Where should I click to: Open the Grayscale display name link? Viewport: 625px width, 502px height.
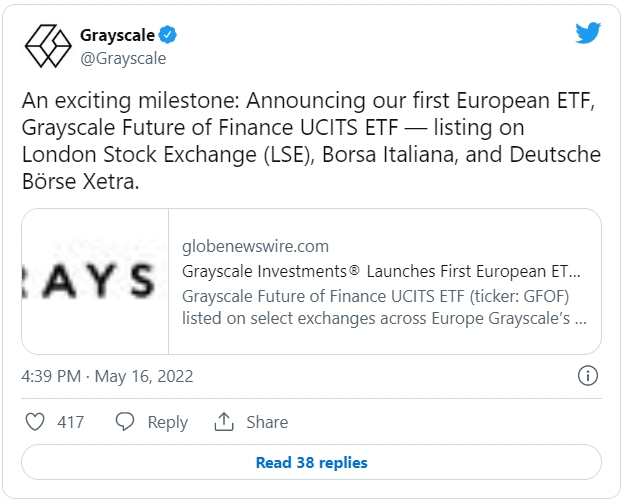point(117,36)
